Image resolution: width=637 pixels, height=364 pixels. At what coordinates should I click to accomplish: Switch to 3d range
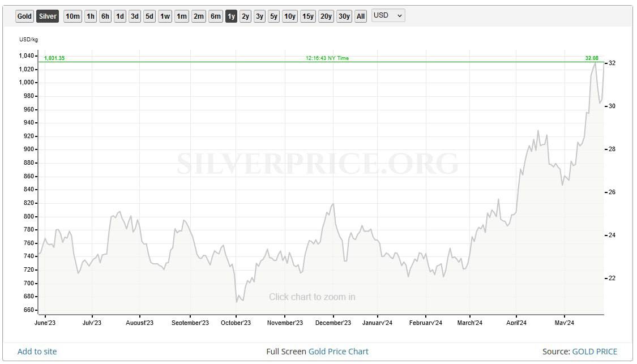(135, 16)
